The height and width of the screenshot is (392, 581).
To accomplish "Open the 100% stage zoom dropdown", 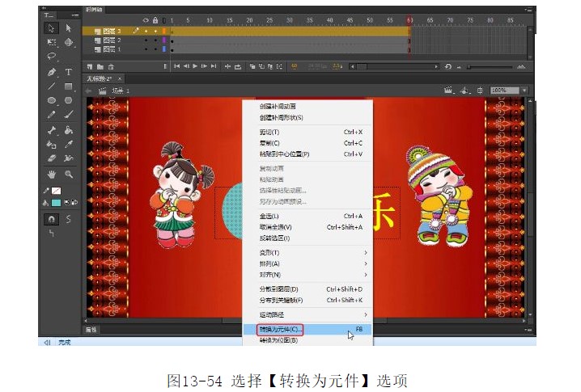I will pos(508,90).
